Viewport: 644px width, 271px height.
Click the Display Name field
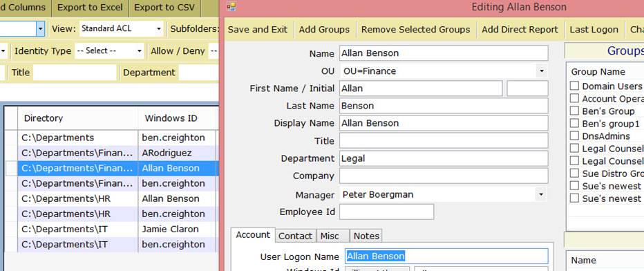pyautogui.click(x=444, y=123)
